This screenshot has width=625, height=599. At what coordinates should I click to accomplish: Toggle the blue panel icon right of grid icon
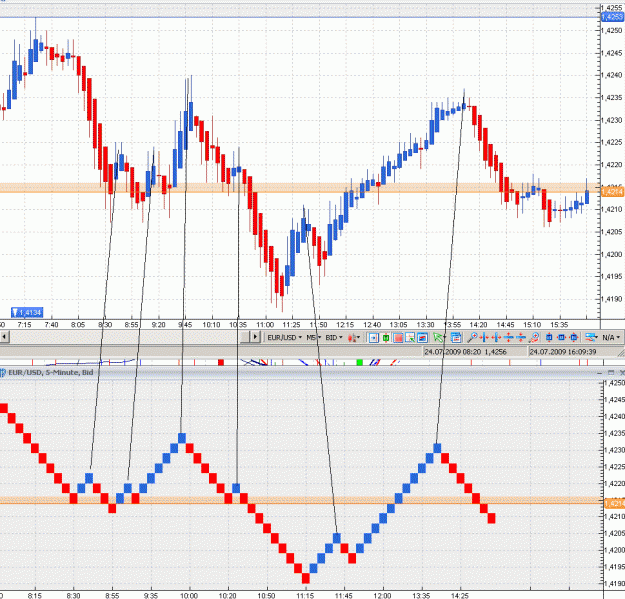[423, 338]
